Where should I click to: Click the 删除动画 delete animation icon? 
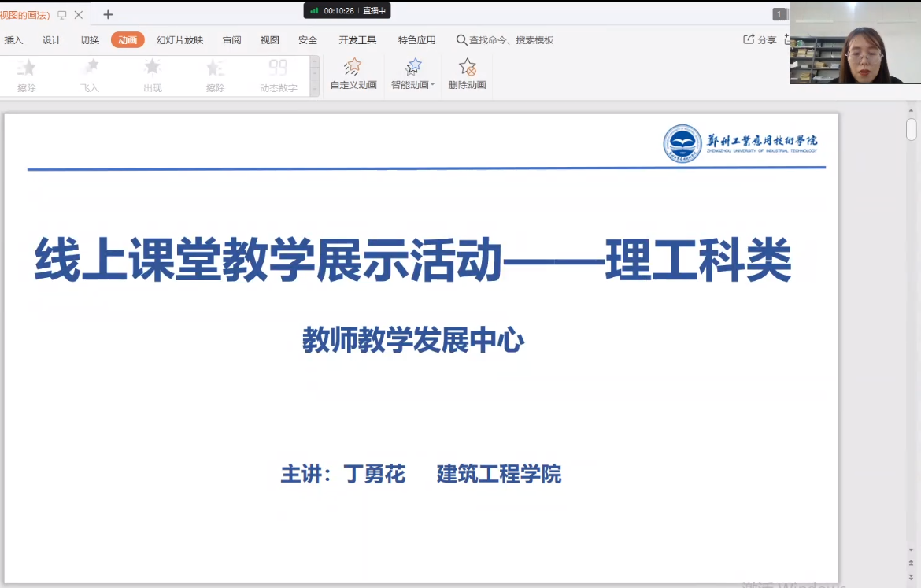click(468, 68)
